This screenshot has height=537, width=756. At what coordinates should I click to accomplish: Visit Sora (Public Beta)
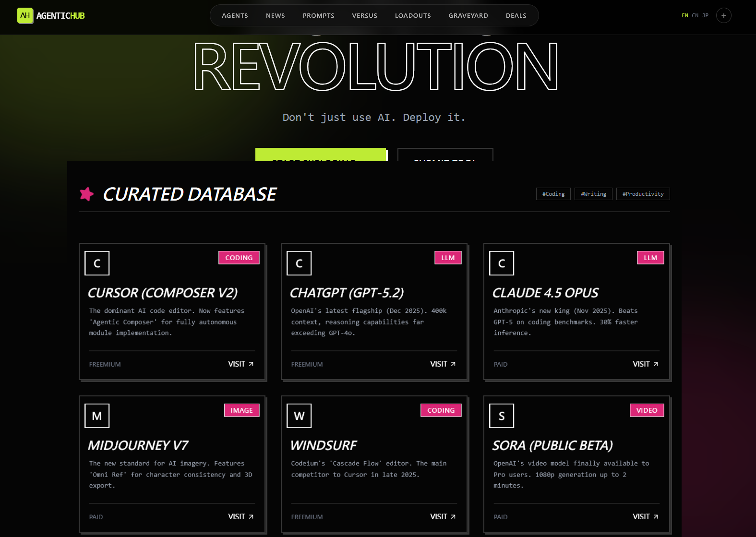646,517
